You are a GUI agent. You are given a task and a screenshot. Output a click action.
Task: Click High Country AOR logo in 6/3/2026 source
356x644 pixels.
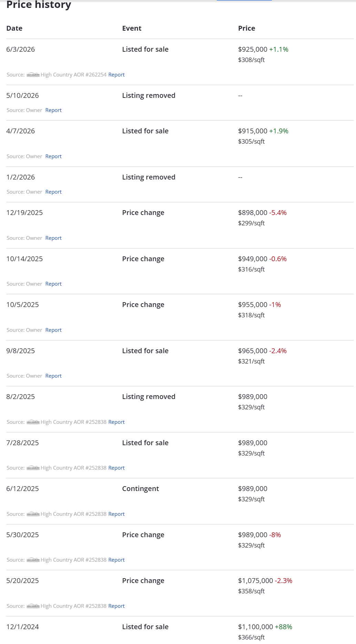tap(33, 75)
